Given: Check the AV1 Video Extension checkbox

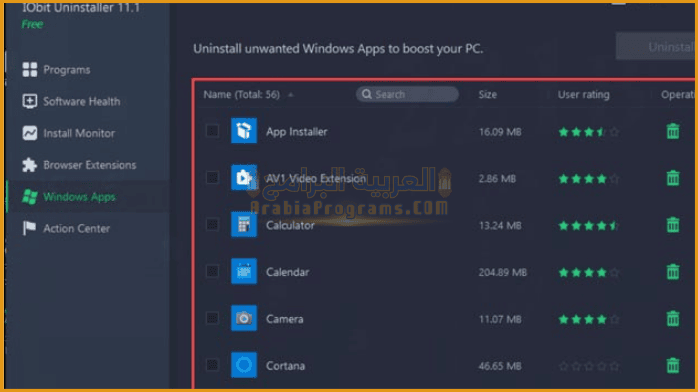Looking at the screenshot, I should pyautogui.click(x=212, y=178).
